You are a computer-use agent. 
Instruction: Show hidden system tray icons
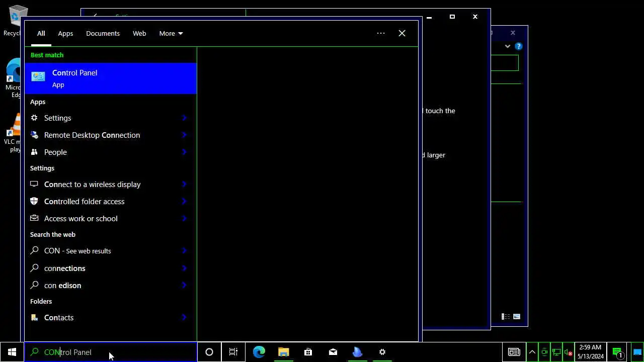coord(532,352)
